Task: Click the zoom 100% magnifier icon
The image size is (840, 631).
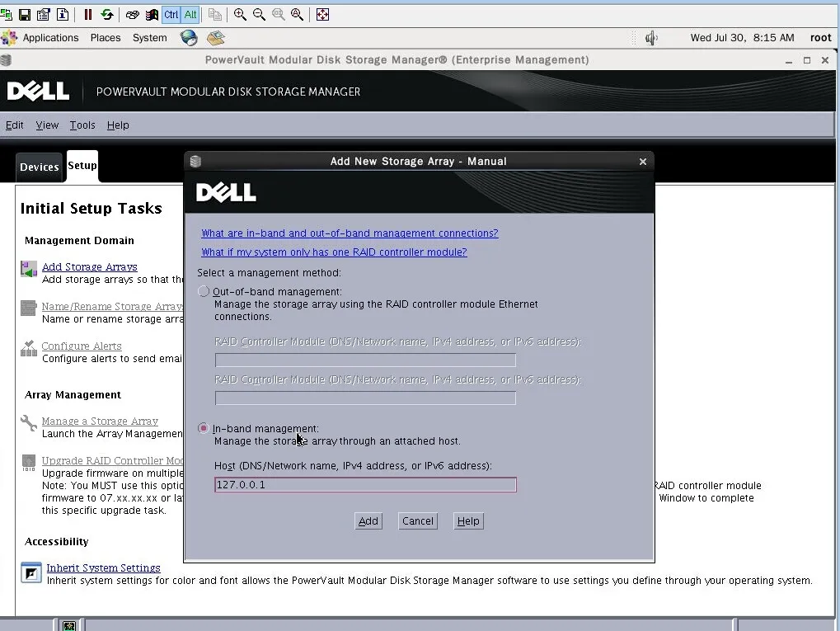Action: click(278, 15)
